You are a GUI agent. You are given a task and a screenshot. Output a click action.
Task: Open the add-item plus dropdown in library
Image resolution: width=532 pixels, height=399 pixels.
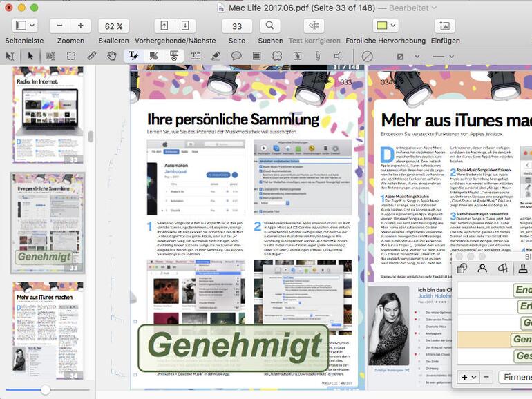tap(468, 378)
